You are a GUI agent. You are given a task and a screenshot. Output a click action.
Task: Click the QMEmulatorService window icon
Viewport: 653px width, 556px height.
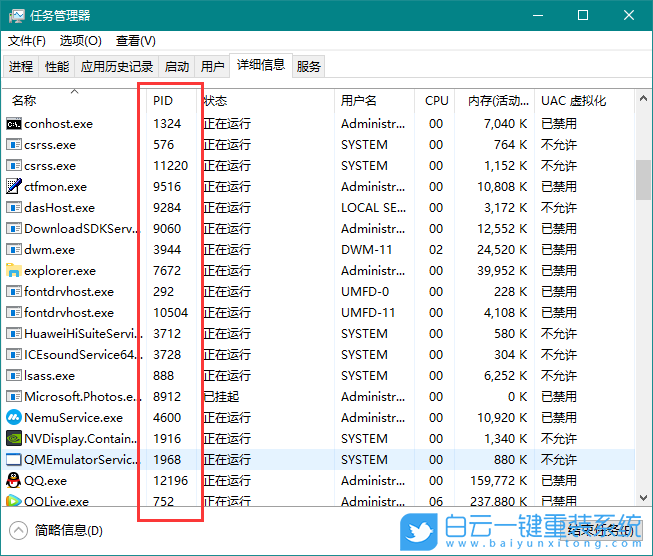point(14,459)
